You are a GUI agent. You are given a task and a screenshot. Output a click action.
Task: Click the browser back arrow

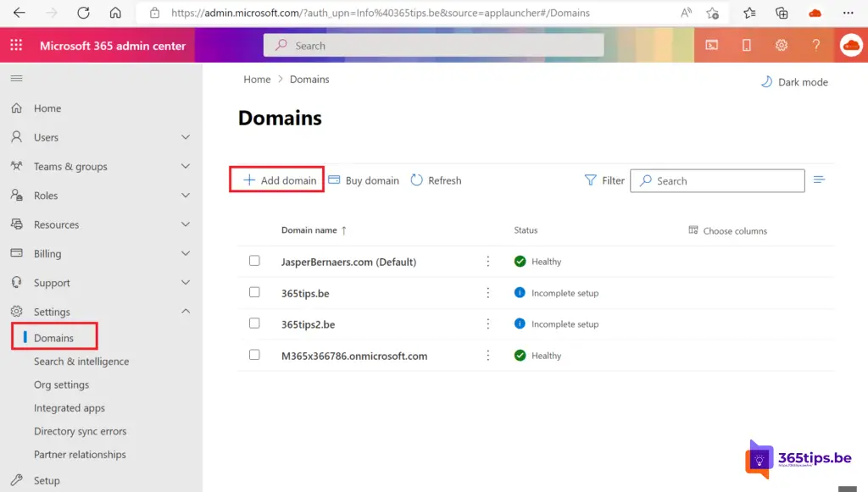19,13
